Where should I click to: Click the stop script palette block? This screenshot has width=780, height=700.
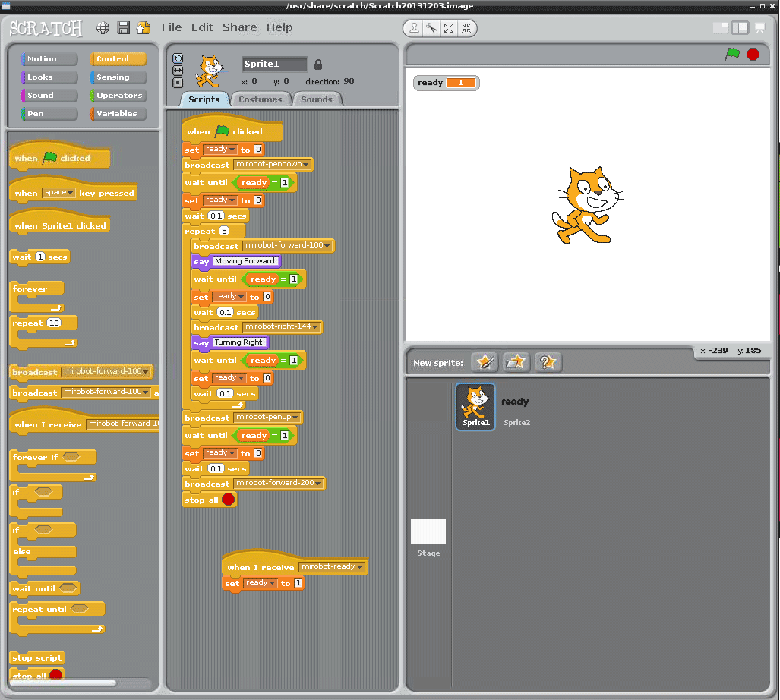(37, 657)
